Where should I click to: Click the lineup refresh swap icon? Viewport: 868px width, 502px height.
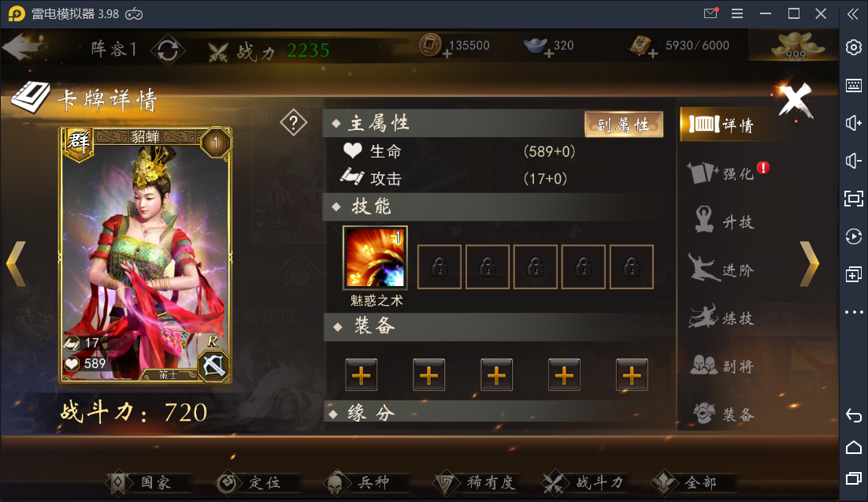point(168,51)
